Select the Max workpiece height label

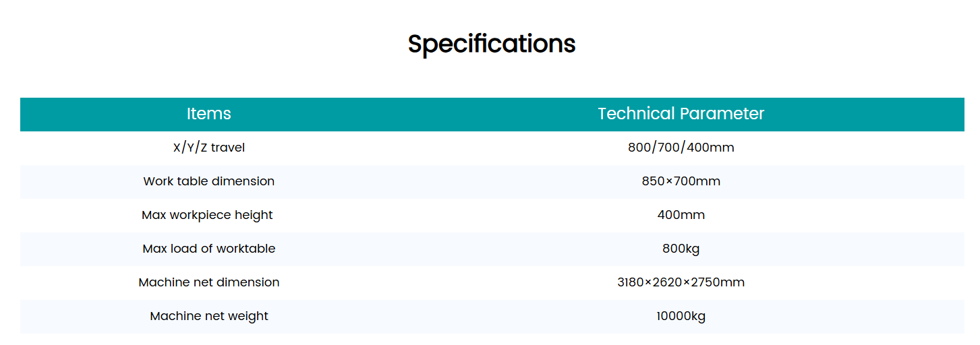[x=207, y=215]
